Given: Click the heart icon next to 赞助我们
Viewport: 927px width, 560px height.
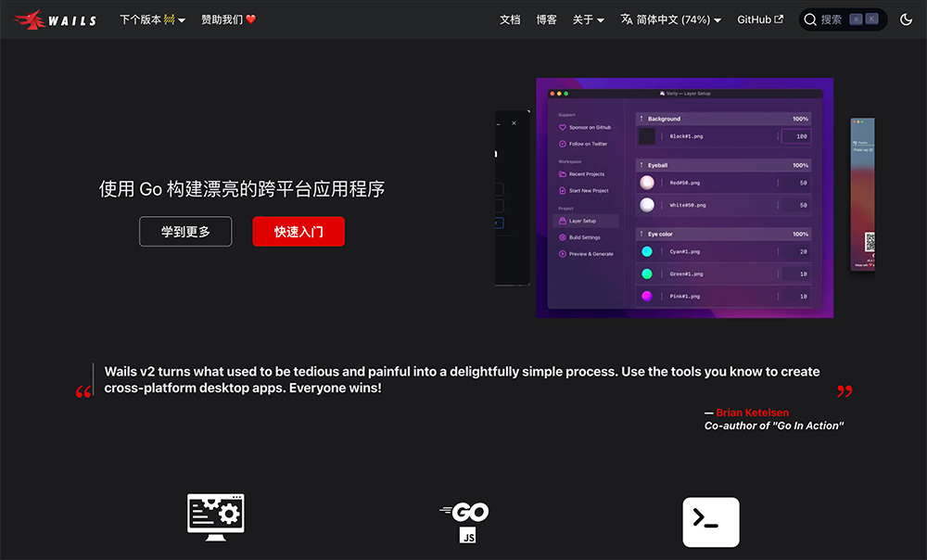Looking at the screenshot, I should [250, 19].
